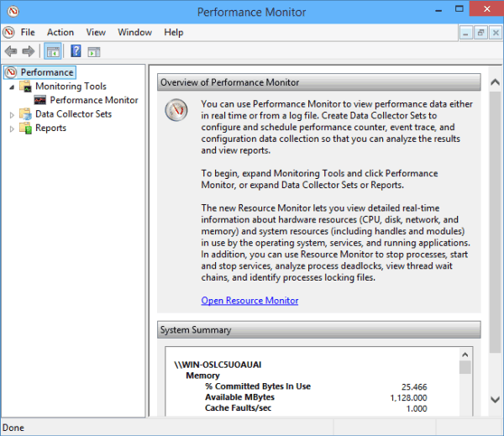Click the Performance Monitor graph icon in tree
This screenshot has width=504, height=436.
pyautogui.click(x=40, y=100)
